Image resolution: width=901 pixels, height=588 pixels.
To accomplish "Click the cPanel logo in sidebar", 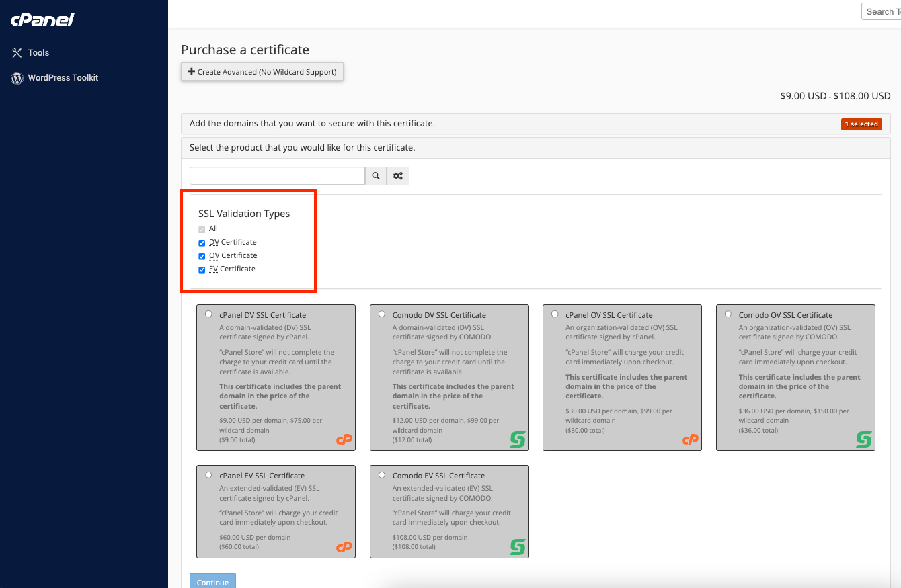I will (x=42, y=19).
